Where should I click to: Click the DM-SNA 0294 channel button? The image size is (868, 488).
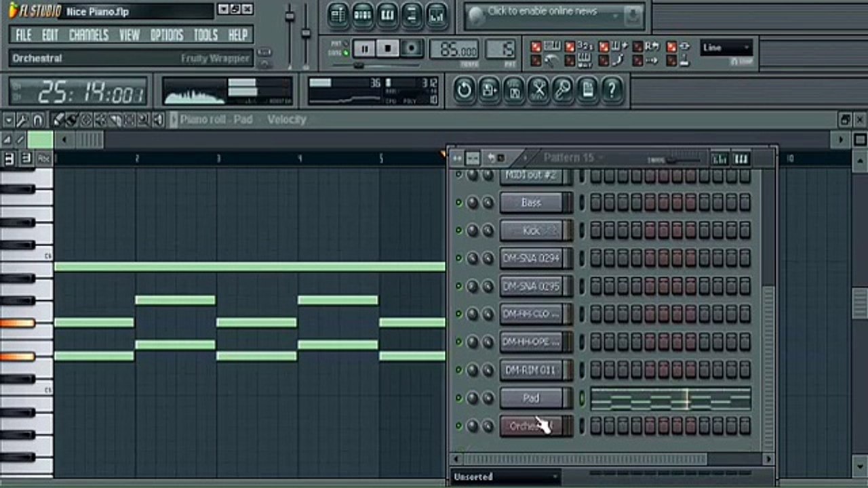[532, 258]
